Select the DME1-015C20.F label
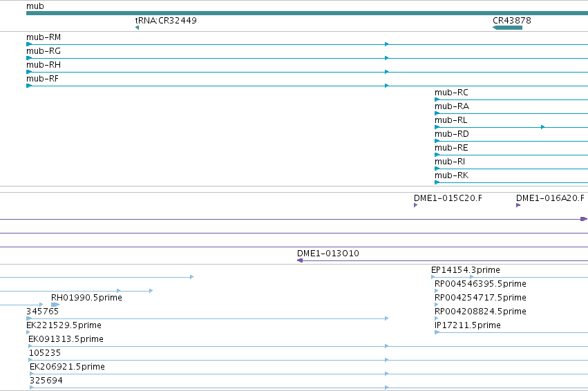The image size is (588, 391). [448, 198]
